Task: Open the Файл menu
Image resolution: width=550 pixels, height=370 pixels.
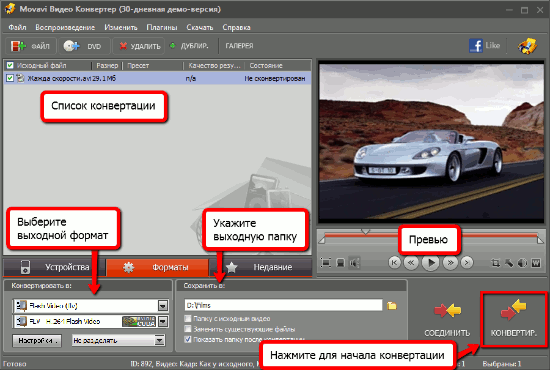Action: point(17,27)
